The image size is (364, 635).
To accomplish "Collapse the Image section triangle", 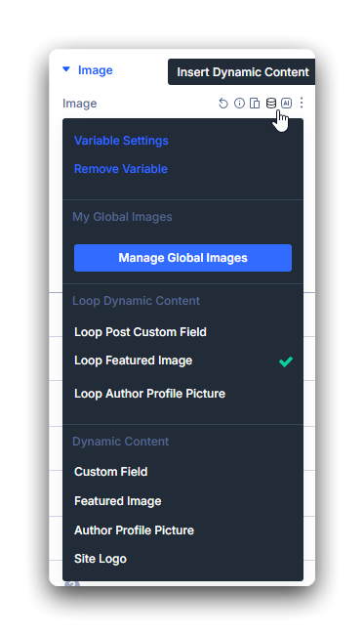I will point(66,69).
